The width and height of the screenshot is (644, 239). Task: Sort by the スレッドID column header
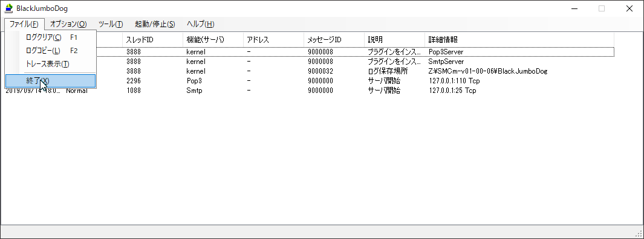[x=152, y=40]
